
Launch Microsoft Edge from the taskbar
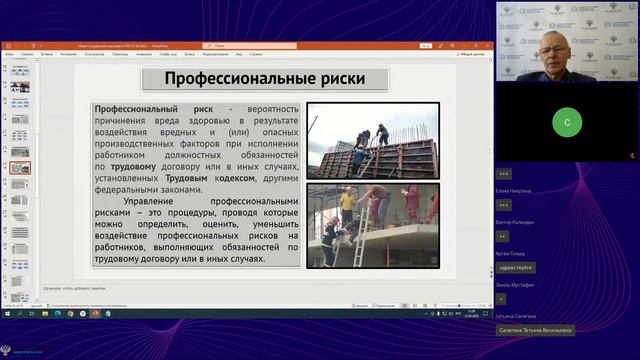(x=58, y=313)
